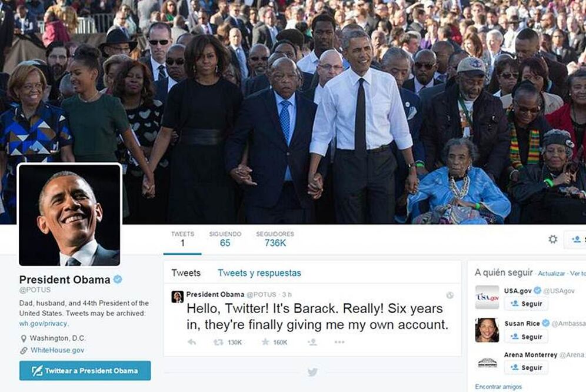Follow Susan Rice with the Seguir button
This screenshot has width=586, height=392.
(526, 337)
